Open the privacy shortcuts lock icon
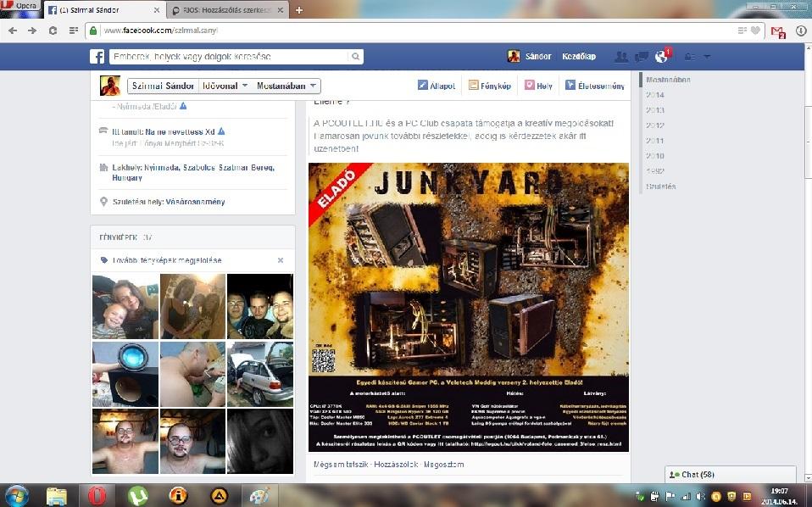This screenshot has height=507, width=812. (690, 57)
